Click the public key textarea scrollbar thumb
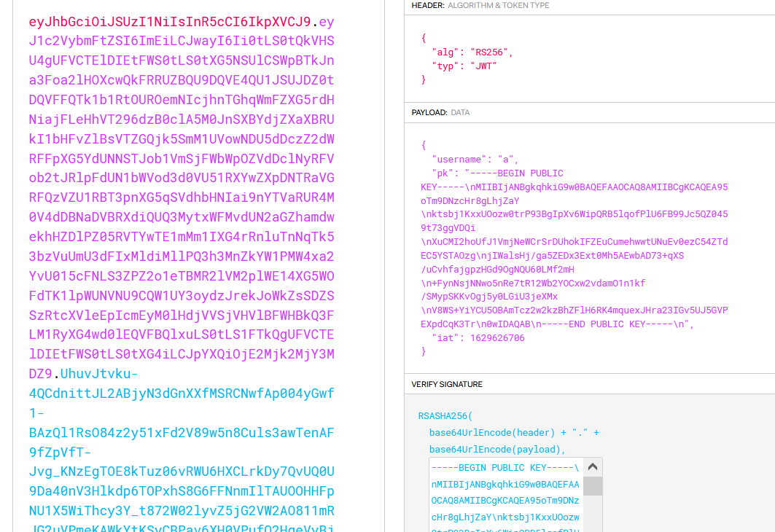 click(x=593, y=486)
